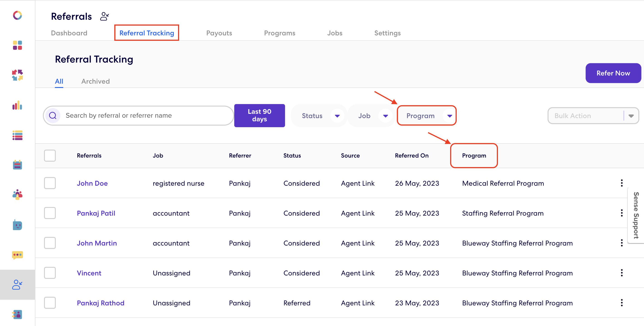Image resolution: width=644 pixels, height=326 pixels.
Task: Click the Refer Now button
Action: [x=613, y=73]
